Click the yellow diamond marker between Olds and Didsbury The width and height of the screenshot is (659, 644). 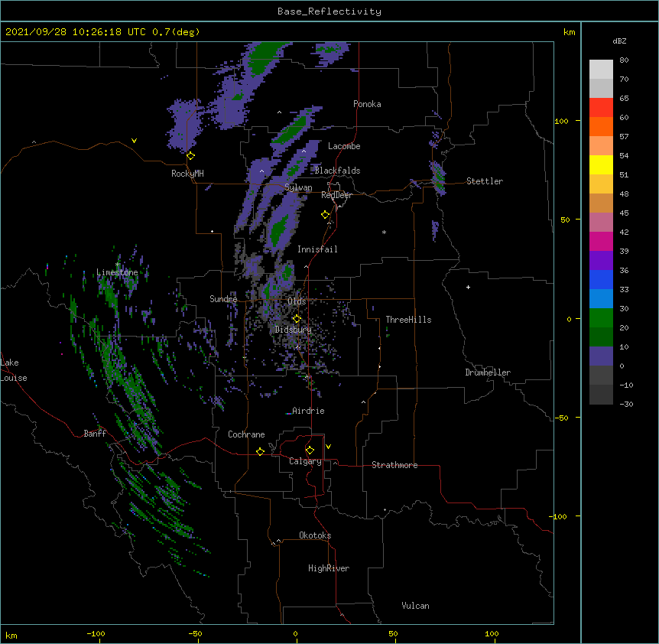[297, 319]
